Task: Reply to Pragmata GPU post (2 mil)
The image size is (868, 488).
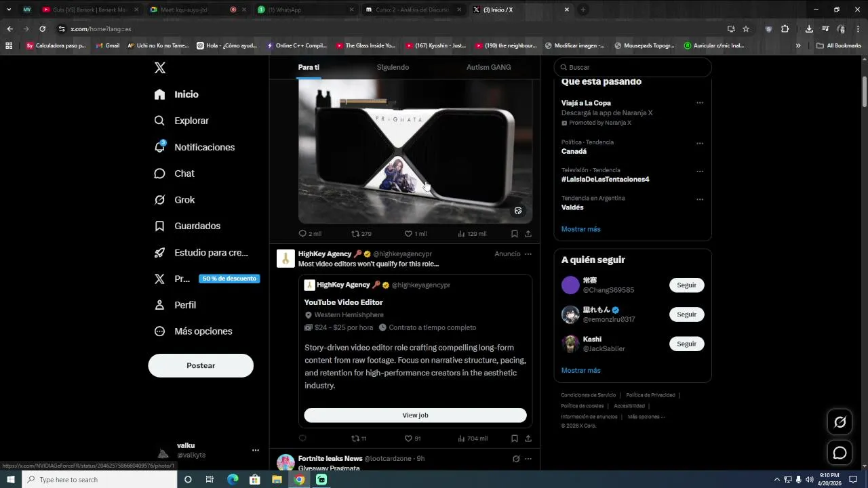Action: (x=310, y=234)
